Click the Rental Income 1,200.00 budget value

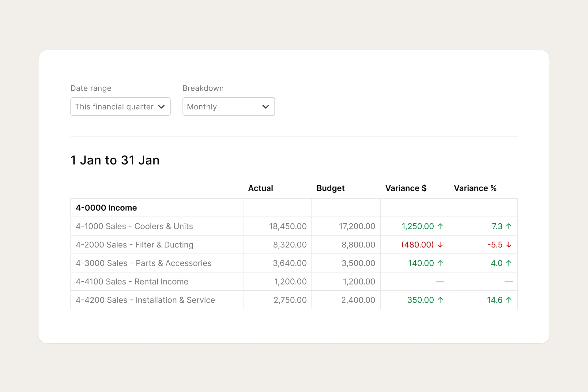[359, 281]
